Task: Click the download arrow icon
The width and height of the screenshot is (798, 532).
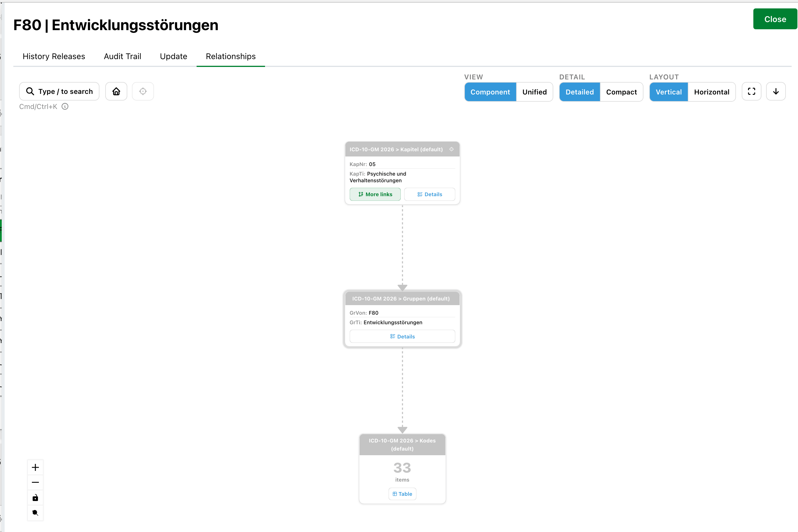Action: point(776,91)
